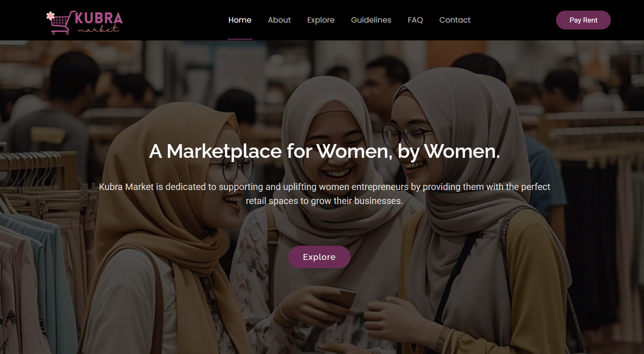Click the cursive 'market' logo text

point(99,30)
